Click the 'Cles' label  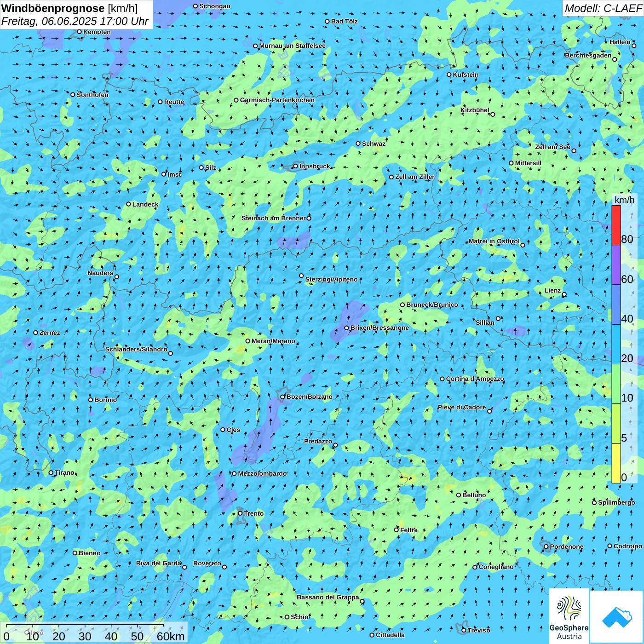tap(233, 430)
